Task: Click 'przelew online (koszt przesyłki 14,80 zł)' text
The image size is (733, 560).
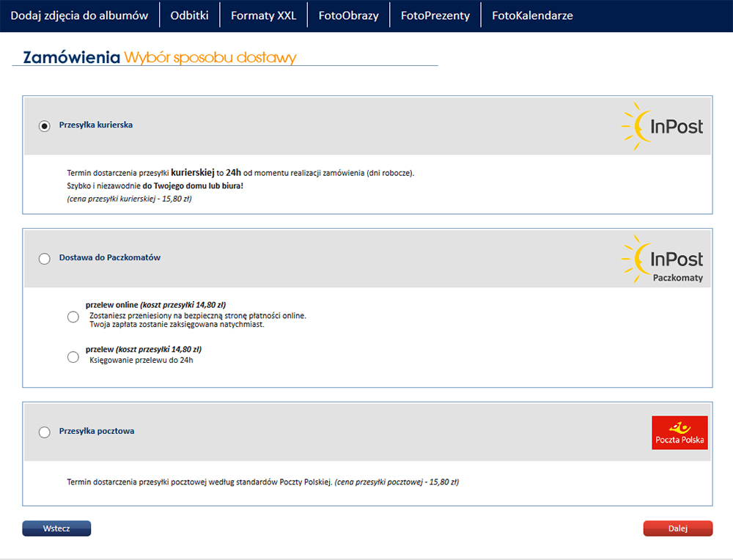Action: coord(155,305)
